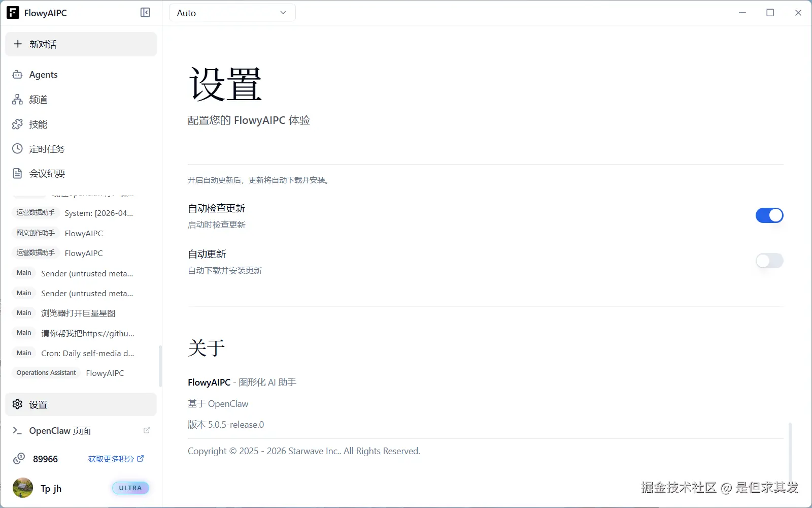Click the 基于 OpenClaw text

pos(218,404)
